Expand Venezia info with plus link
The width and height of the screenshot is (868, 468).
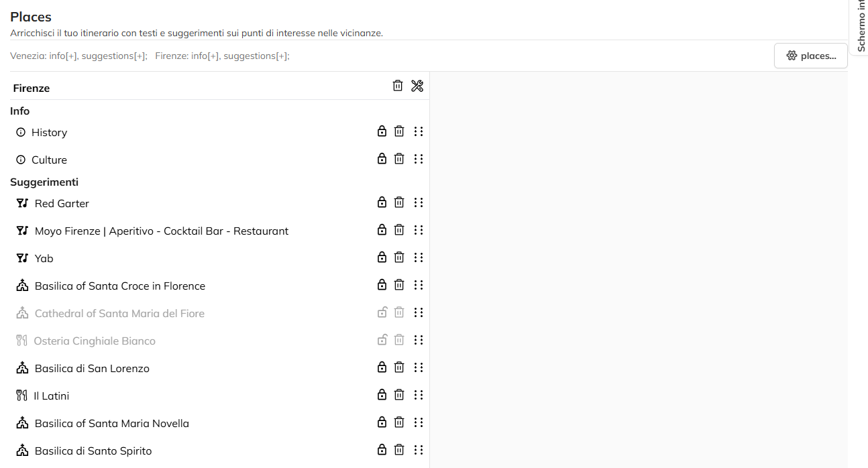pos(71,56)
